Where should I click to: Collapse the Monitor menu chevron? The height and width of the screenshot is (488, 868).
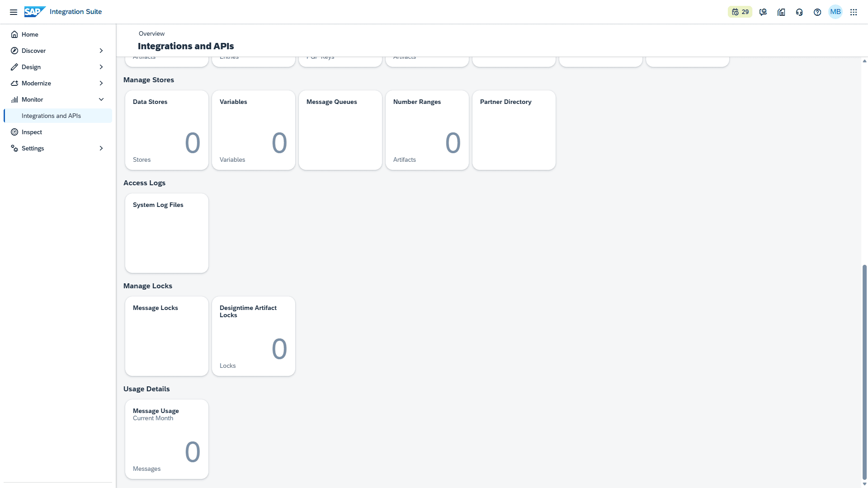(x=101, y=99)
